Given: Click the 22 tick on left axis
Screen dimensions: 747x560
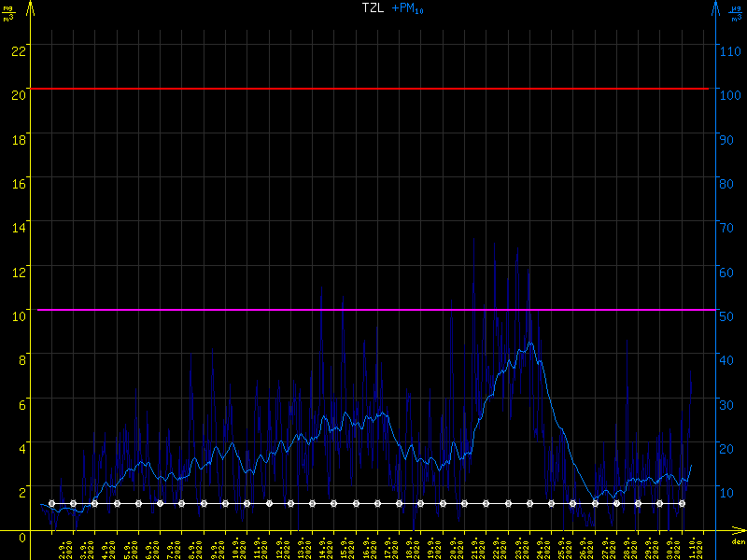Looking at the screenshot, I should 16,49.
